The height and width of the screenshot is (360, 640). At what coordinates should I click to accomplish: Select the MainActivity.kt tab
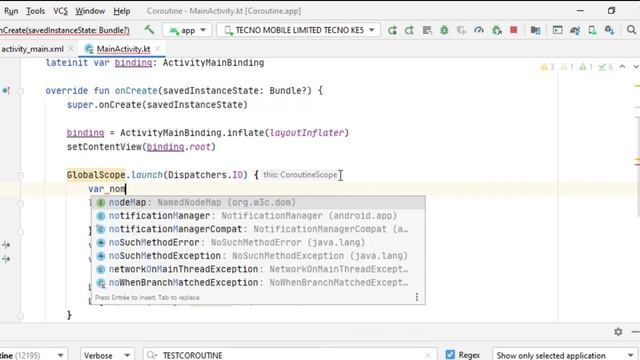point(123,49)
